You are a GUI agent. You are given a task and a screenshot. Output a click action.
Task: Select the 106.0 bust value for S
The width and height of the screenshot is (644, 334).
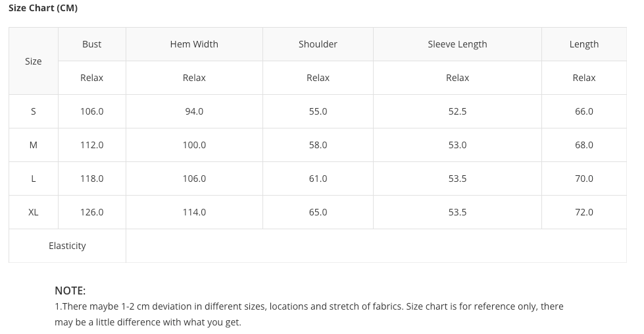coord(92,111)
